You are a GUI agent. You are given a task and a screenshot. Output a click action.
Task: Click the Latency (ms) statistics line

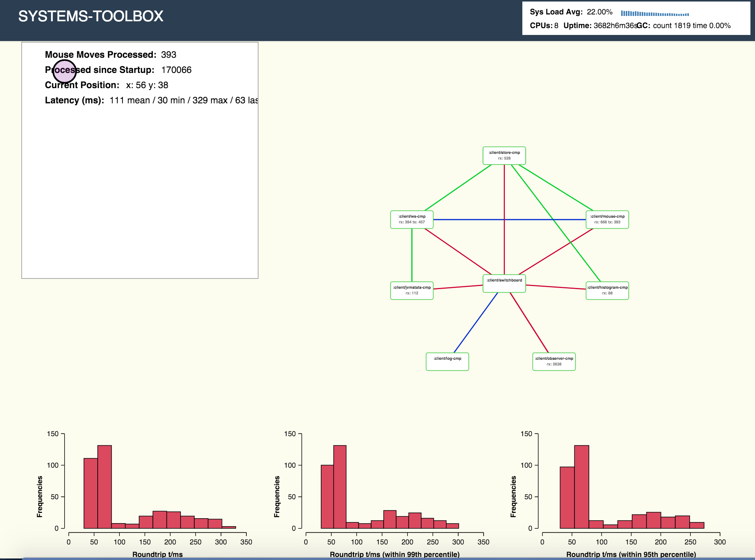152,100
